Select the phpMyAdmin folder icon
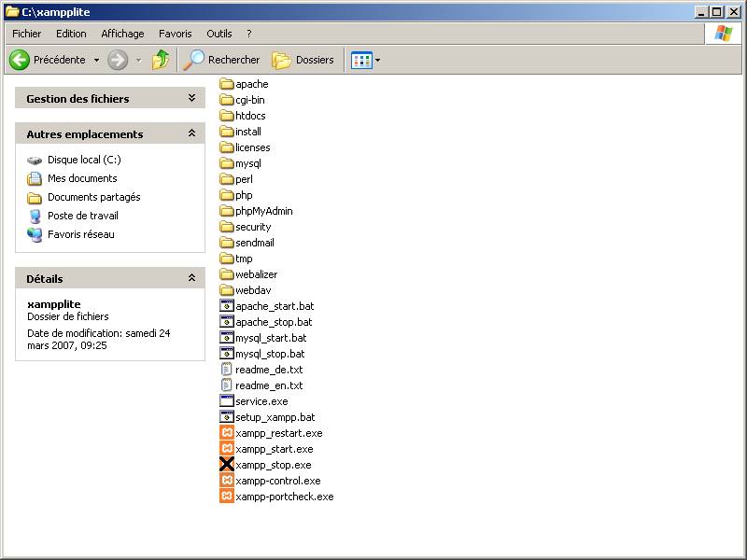This screenshot has width=747, height=560. click(x=227, y=211)
